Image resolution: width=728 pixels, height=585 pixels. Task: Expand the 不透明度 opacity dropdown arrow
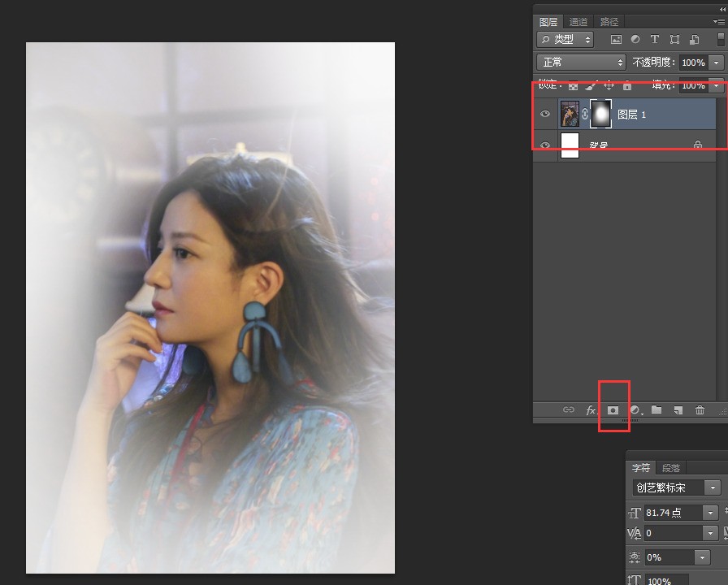pyautogui.click(x=716, y=63)
